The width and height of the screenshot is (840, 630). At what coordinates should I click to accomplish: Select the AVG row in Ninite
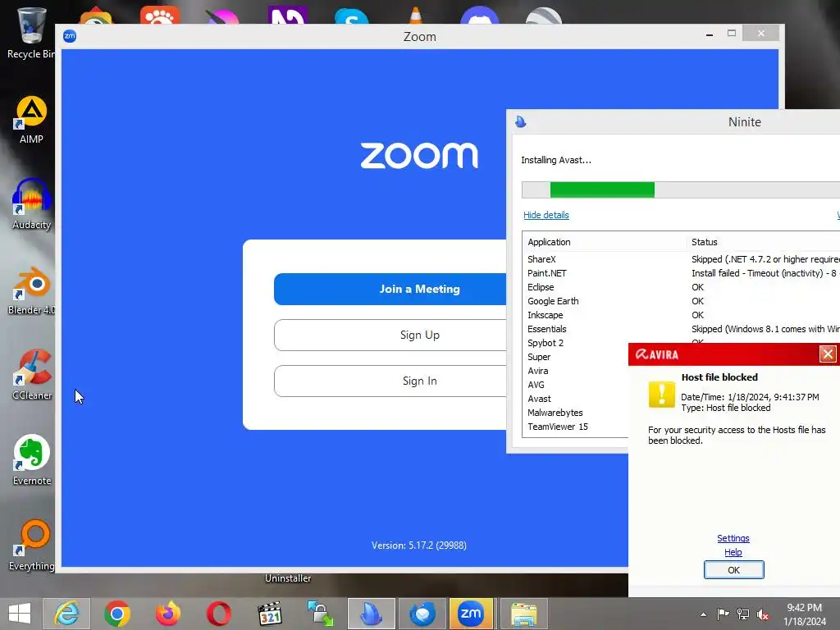(575, 385)
